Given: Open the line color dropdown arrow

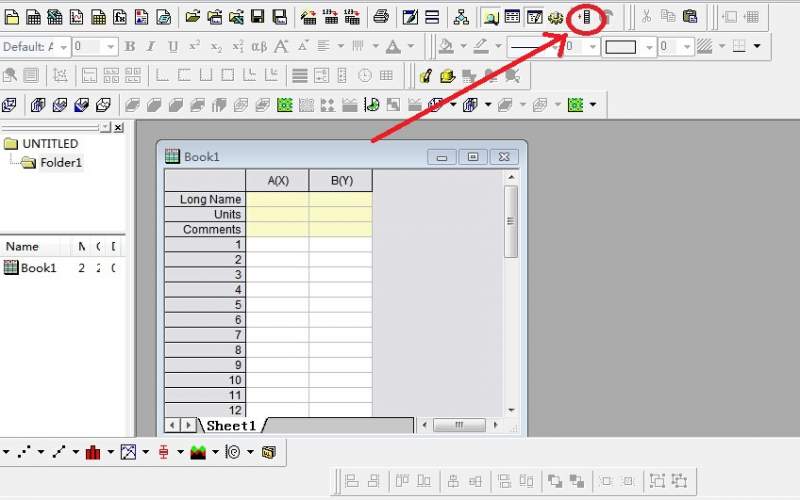Looking at the screenshot, I should pos(498,46).
